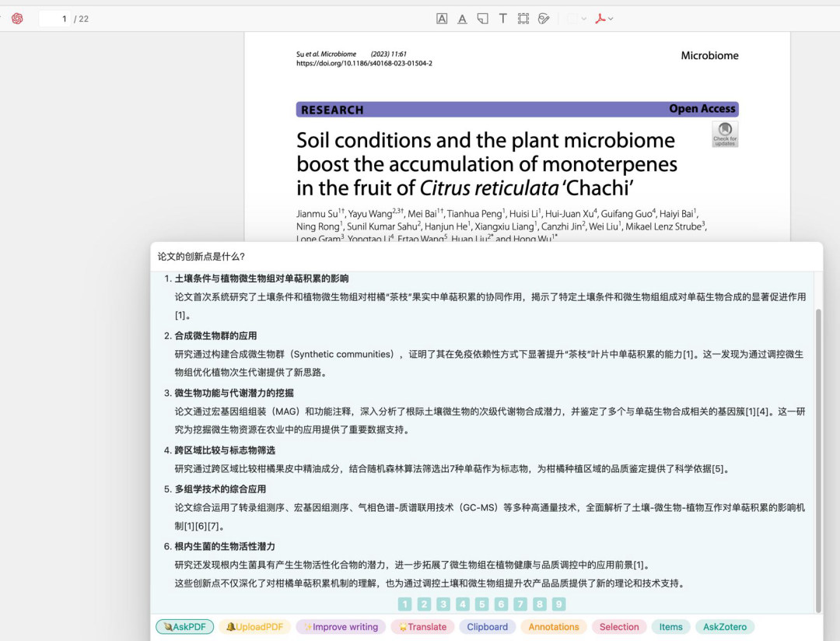Image resolution: width=840 pixels, height=641 pixels.
Task: Click the page number field showing 1
Action: point(54,19)
